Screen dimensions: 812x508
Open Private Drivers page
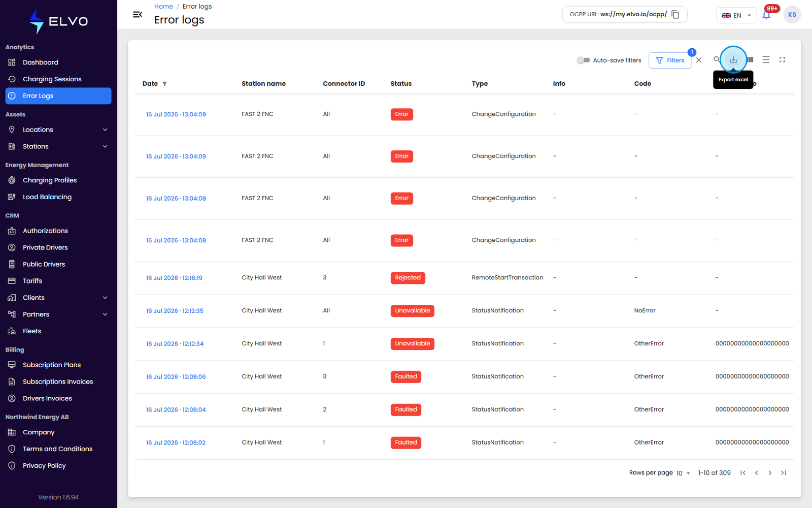58,247
